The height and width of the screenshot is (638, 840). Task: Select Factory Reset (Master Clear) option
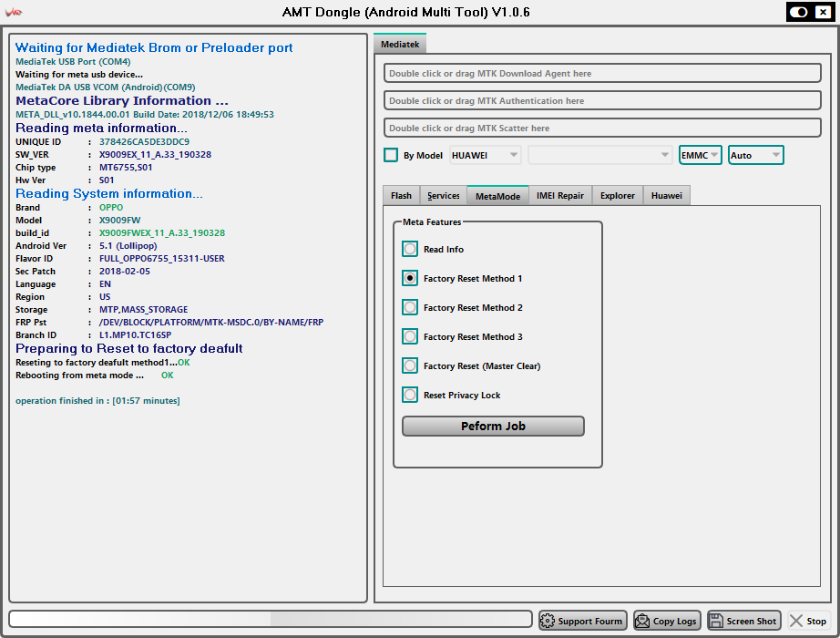[x=410, y=365]
